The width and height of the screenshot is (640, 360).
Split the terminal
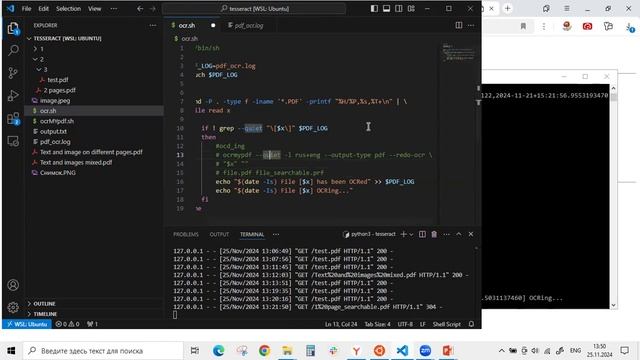[422, 234]
